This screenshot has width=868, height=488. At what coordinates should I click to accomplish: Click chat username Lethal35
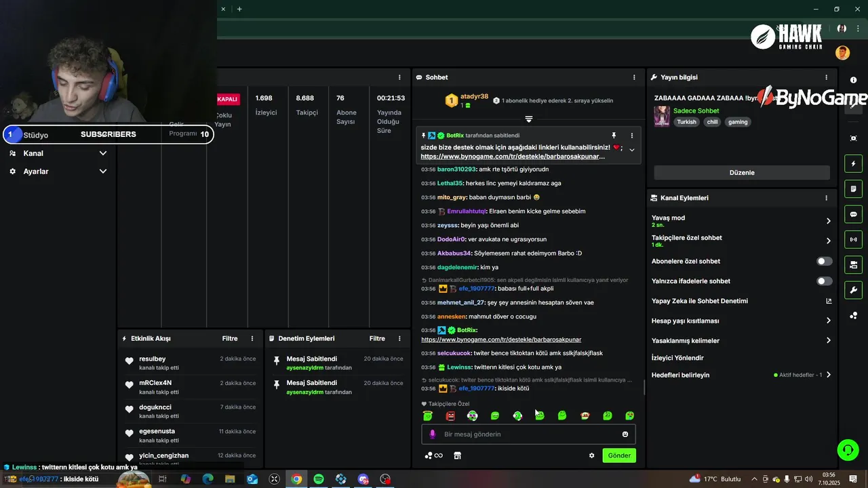coord(450,183)
